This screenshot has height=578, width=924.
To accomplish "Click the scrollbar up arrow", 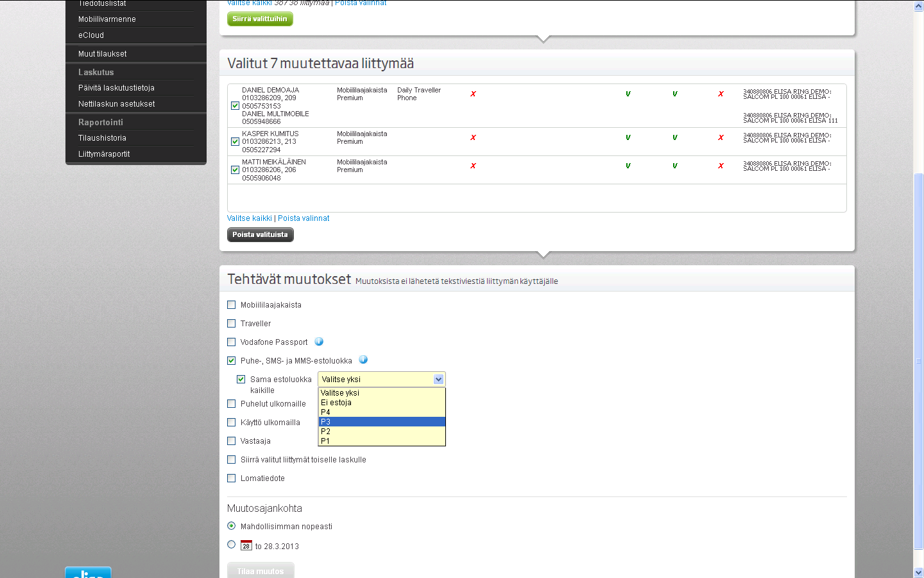I will 919,6.
